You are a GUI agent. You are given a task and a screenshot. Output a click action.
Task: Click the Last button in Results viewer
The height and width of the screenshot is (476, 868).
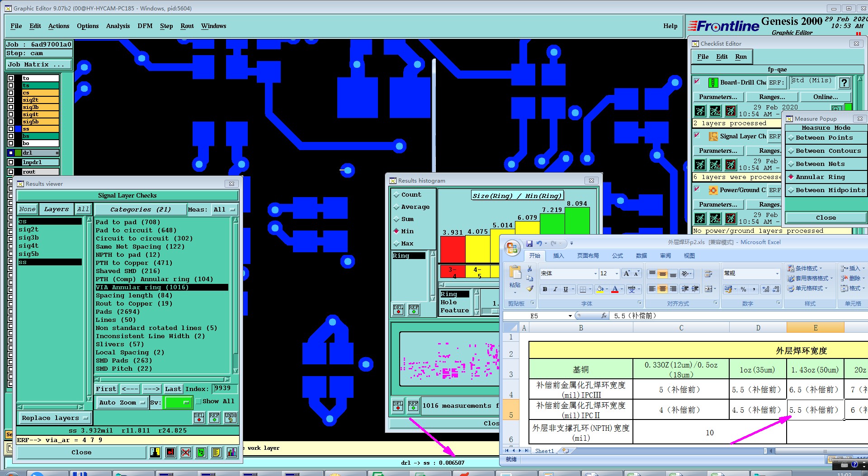173,389
